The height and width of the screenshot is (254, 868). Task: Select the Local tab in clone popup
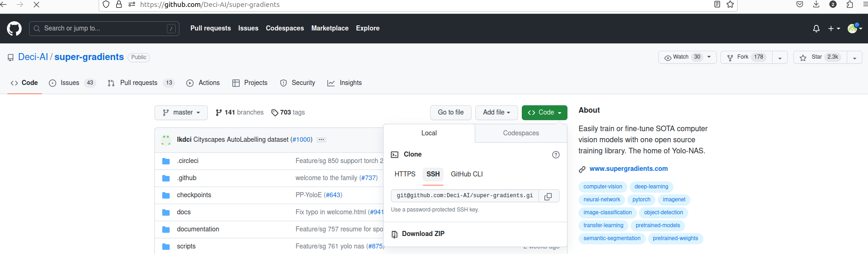click(x=429, y=133)
